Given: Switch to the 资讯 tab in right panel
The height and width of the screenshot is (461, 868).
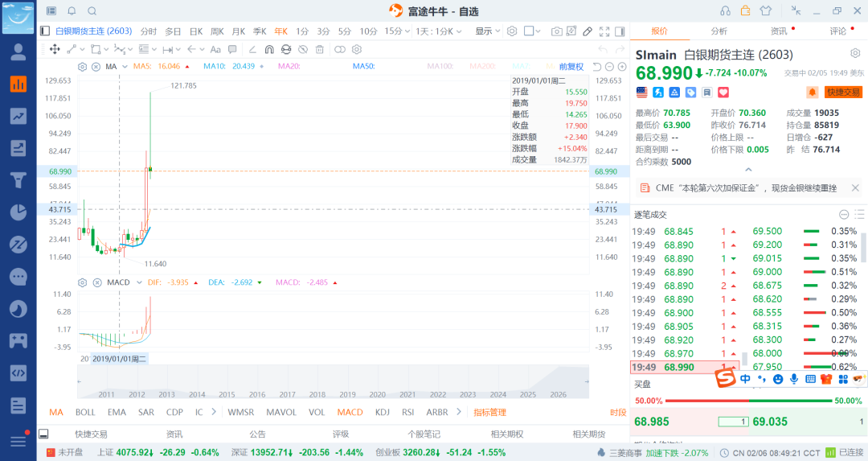Looking at the screenshot, I should 778,31.
